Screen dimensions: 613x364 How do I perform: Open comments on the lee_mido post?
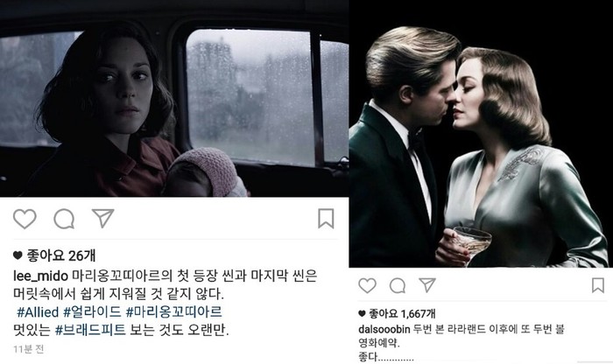pos(64,219)
